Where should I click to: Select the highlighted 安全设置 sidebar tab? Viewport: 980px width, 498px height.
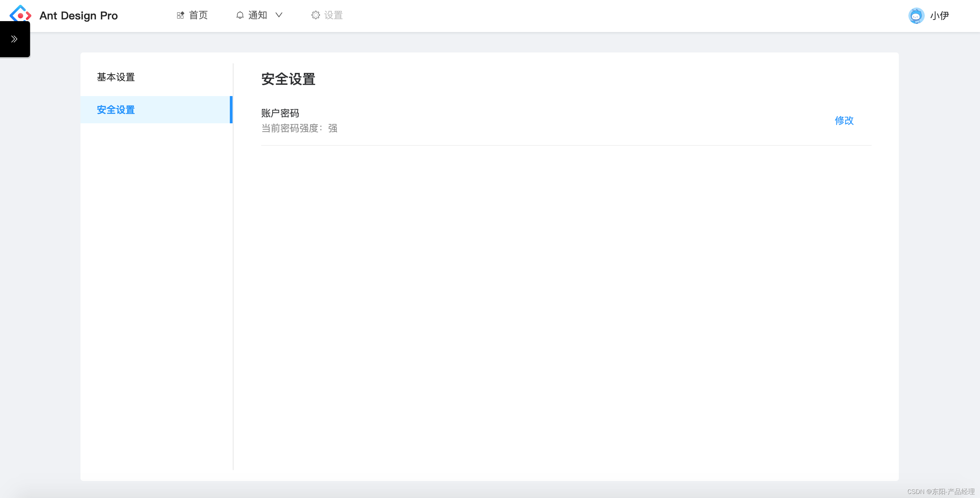(116, 110)
